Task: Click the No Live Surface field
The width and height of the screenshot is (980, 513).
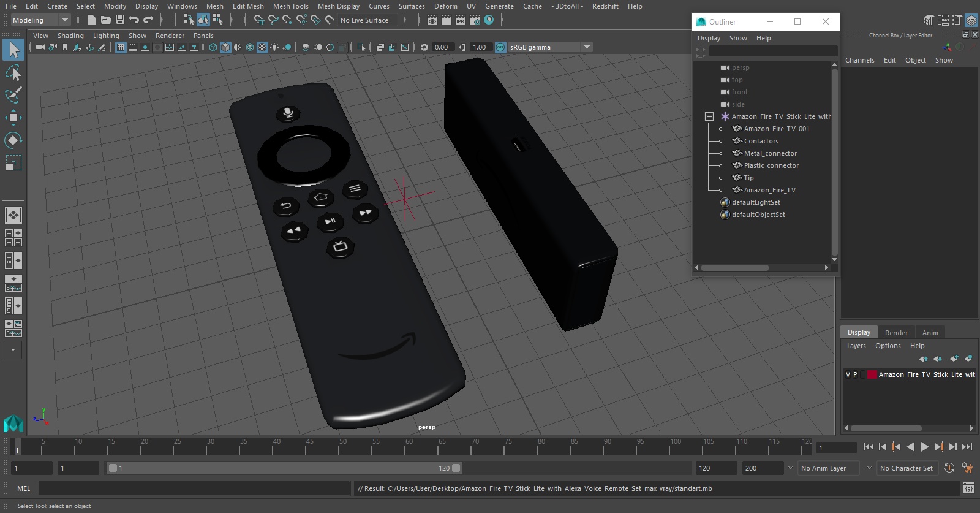Action: [367, 20]
